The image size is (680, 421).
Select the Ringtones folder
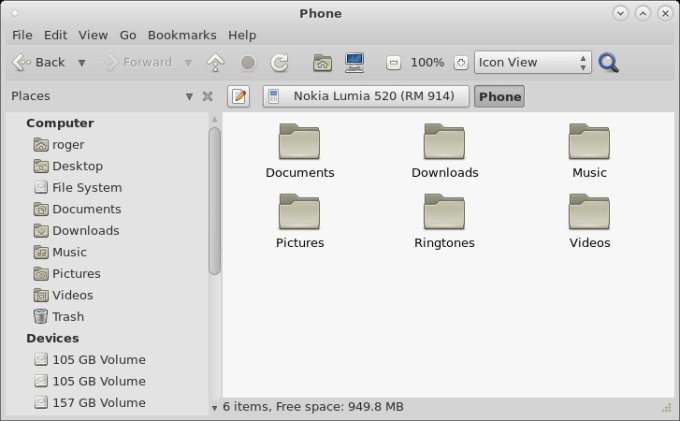click(444, 221)
